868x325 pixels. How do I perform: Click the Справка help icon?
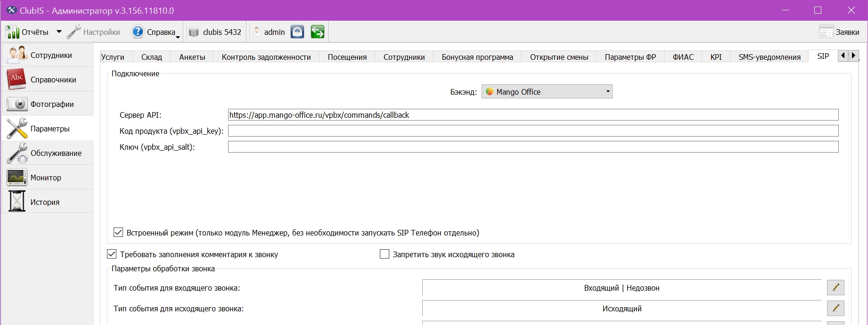click(x=138, y=32)
